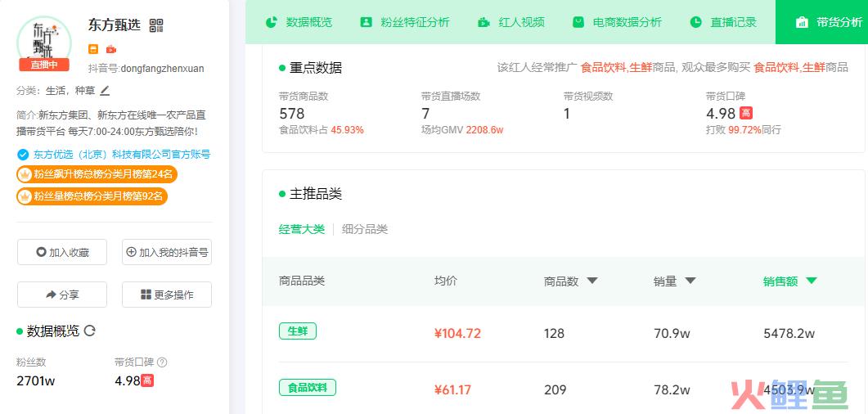Click the 209 product count
868x414 pixels.
point(555,389)
